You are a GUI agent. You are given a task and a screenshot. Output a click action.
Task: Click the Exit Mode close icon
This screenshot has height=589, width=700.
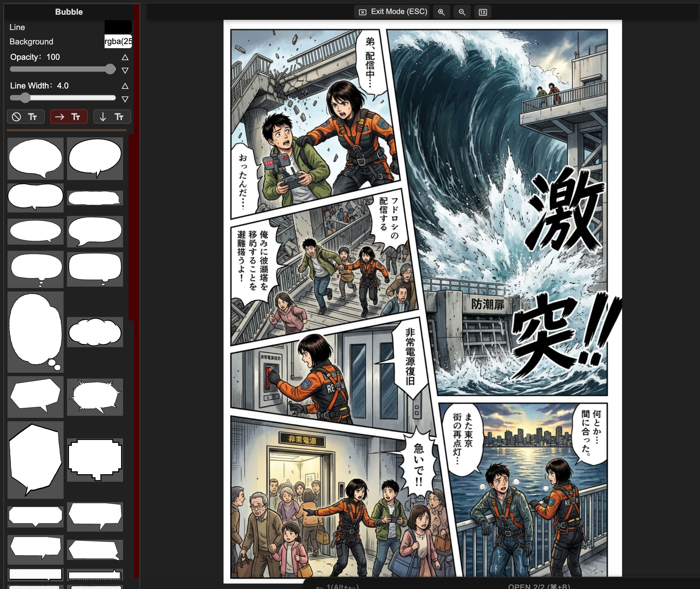pos(362,12)
